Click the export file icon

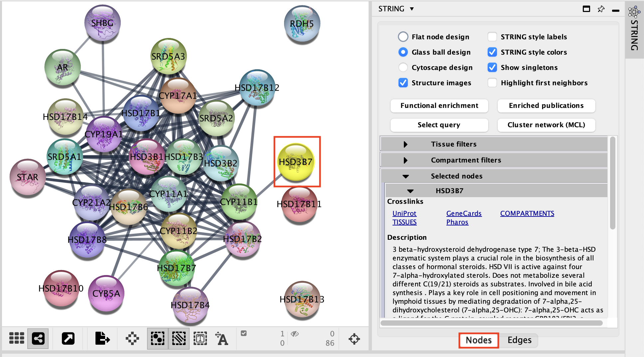point(102,339)
